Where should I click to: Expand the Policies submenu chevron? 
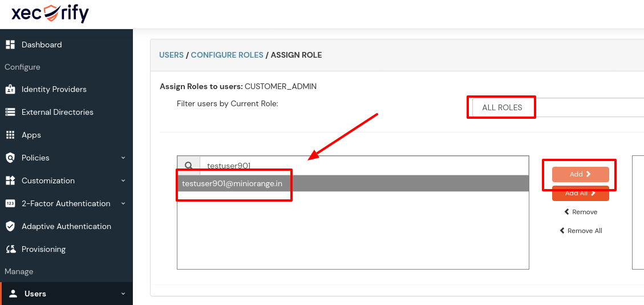click(123, 158)
